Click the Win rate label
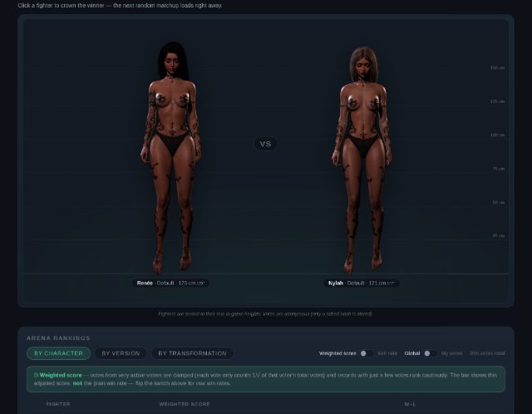The image size is (532, 414). [x=387, y=353]
